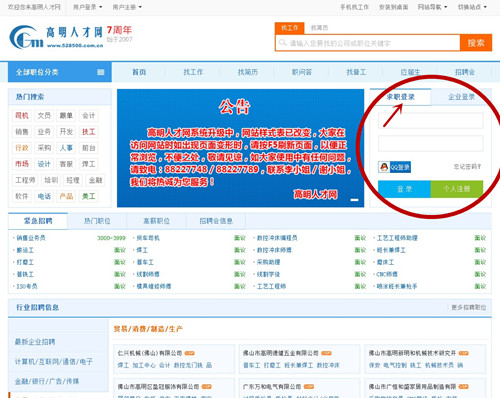
Task: Expand the 切换站点 dropdown
Action: coord(472,7)
